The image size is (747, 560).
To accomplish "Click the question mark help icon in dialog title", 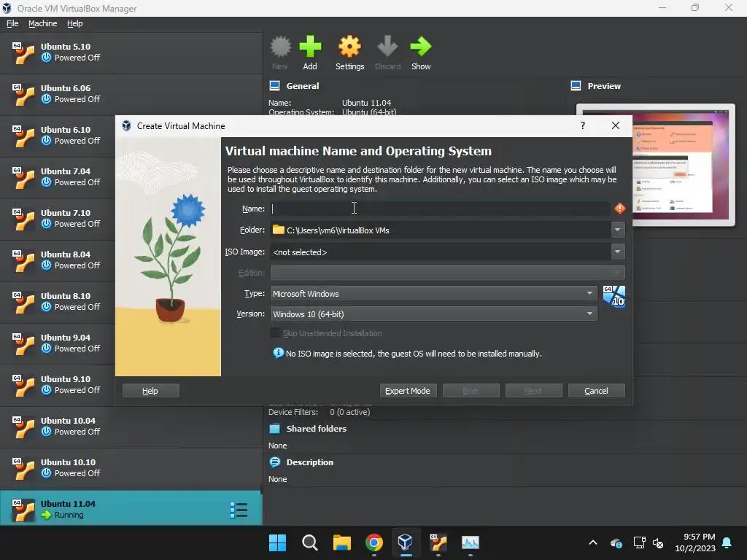I will (x=583, y=125).
